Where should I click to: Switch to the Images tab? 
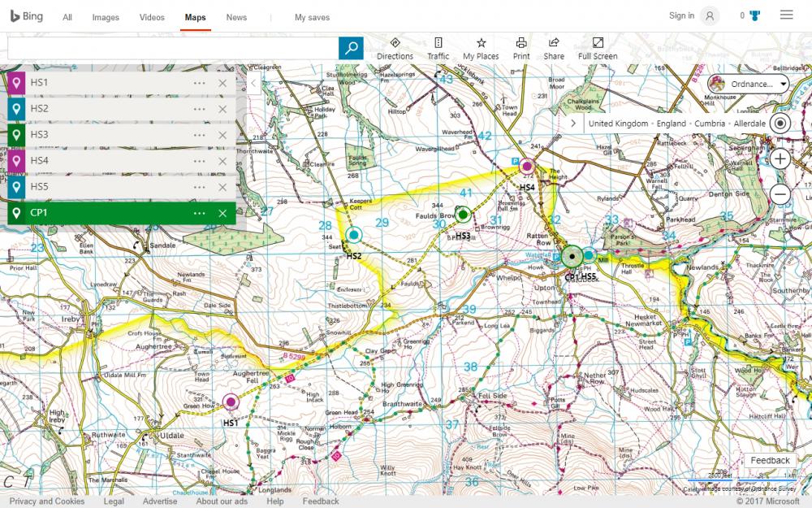106,17
